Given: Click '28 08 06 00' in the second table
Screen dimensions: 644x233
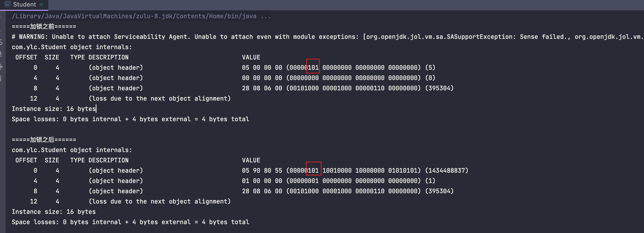Looking at the screenshot, I should coord(262,191).
